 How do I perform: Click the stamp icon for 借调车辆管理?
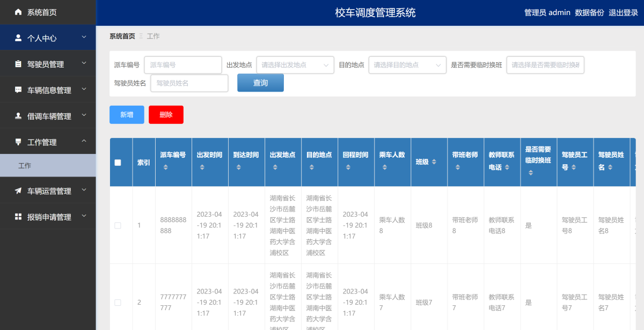click(18, 116)
